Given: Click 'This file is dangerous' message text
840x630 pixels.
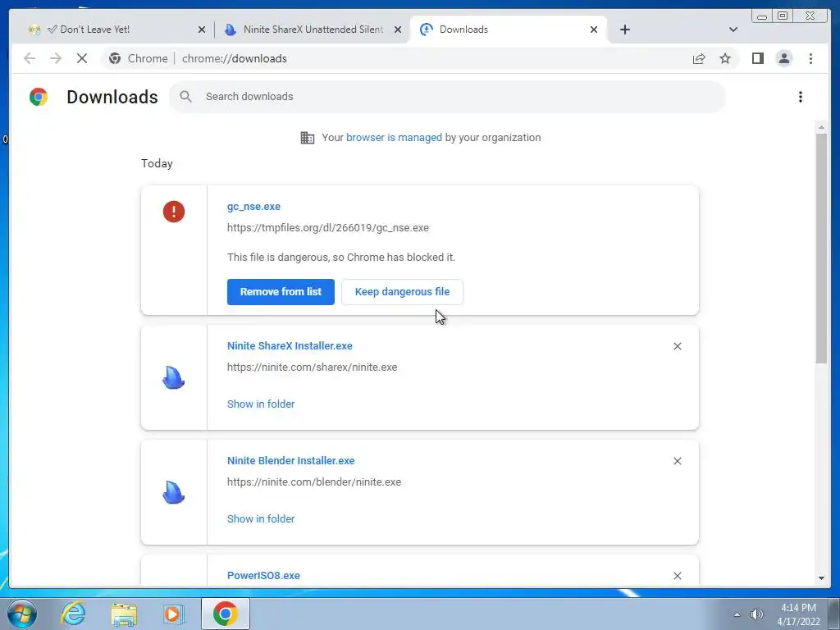Looking at the screenshot, I should pyautogui.click(x=341, y=257).
